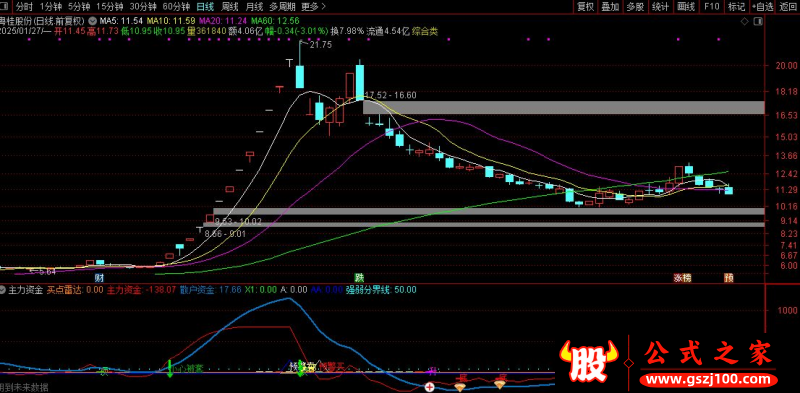Open the 画线 drawing tools
Viewport: 800px width, 393px height.
[686, 7]
